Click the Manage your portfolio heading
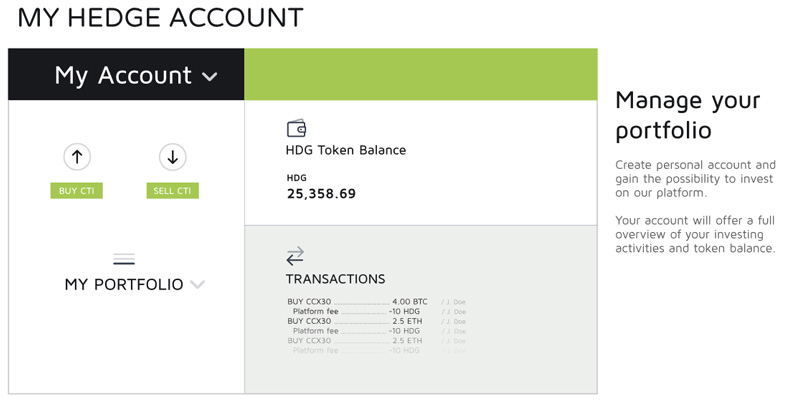This screenshot has width=808, height=417. (x=687, y=115)
